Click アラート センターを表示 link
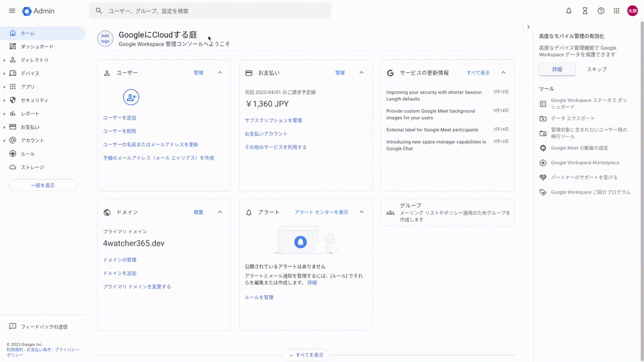Screen dimensions: 644x362 (321, 212)
